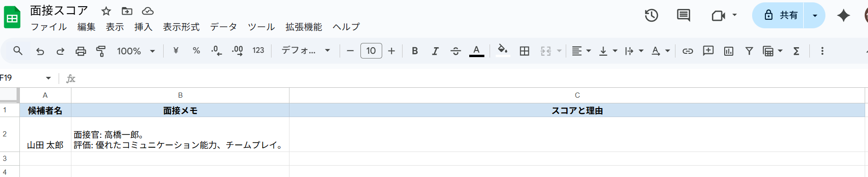
Task: Expand the 100% zoom dropdown
Action: (x=136, y=51)
